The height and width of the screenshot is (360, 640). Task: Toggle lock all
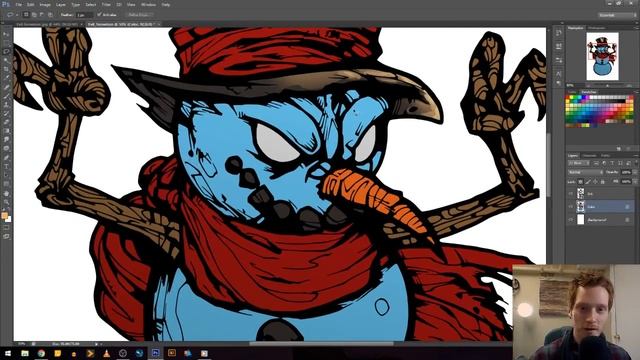(x=602, y=182)
